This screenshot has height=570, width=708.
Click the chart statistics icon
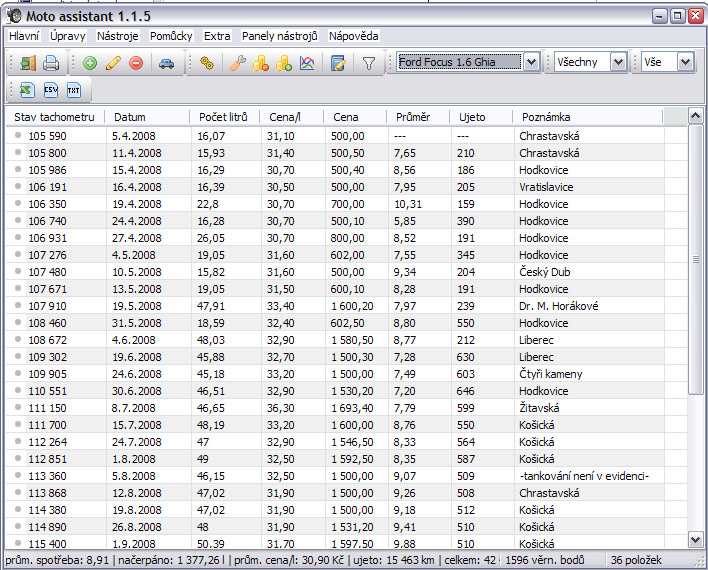click(307, 63)
